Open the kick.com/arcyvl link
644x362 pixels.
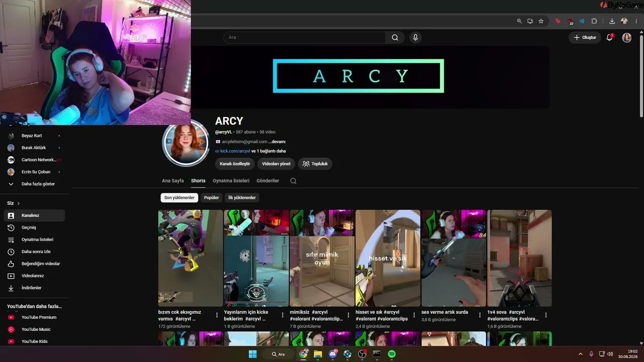(235, 151)
